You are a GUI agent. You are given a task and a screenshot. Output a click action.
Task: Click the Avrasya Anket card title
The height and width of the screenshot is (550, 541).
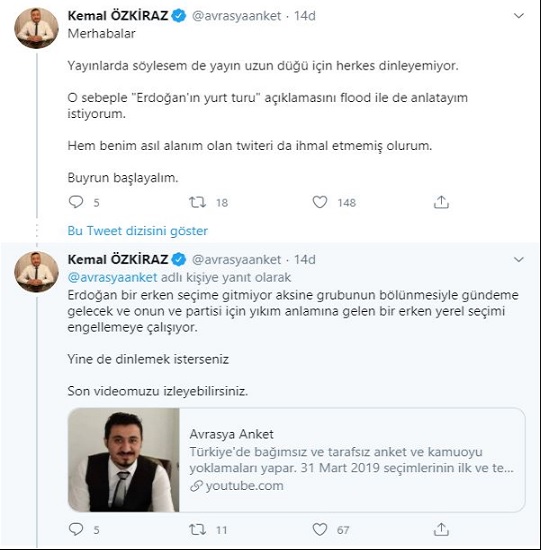click(x=232, y=434)
